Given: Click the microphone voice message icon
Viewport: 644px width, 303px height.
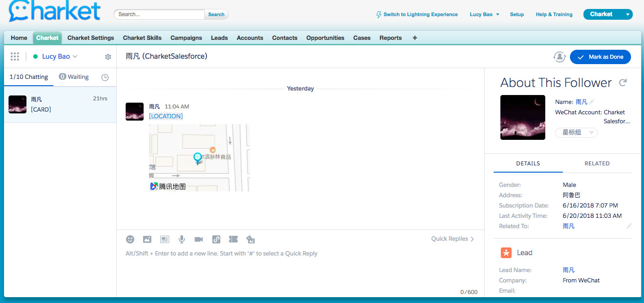Looking at the screenshot, I should pyautogui.click(x=182, y=239).
